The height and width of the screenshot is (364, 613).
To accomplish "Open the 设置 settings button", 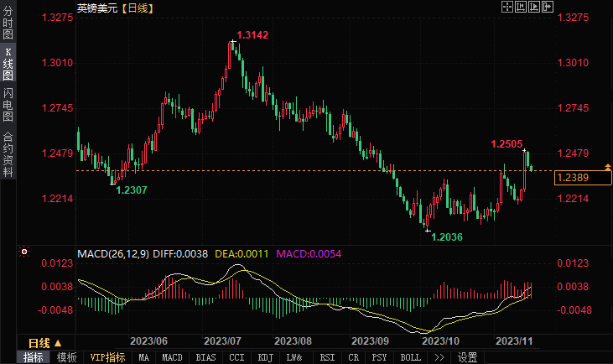I will click(467, 357).
